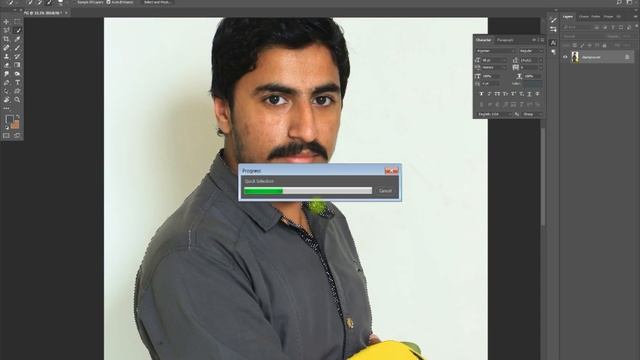This screenshot has width=640, height=360.
Task: Hide the Background layer with eye icon
Action: click(565, 57)
